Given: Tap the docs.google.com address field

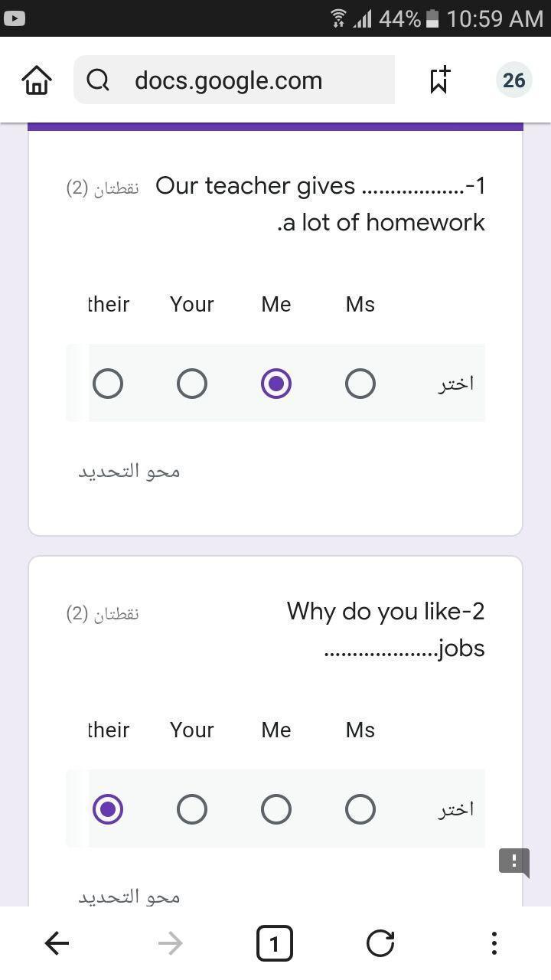Looking at the screenshot, I should 234,80.
